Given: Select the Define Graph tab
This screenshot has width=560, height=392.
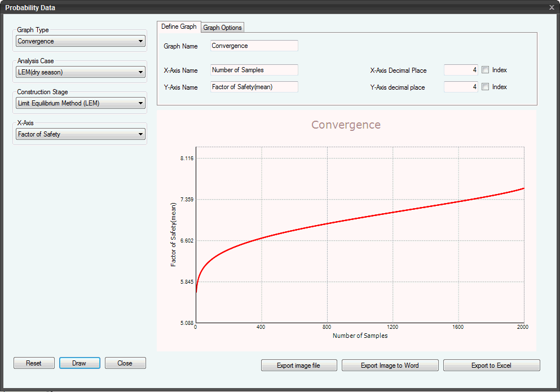Looking at the screenshot, I should point(179,27).
